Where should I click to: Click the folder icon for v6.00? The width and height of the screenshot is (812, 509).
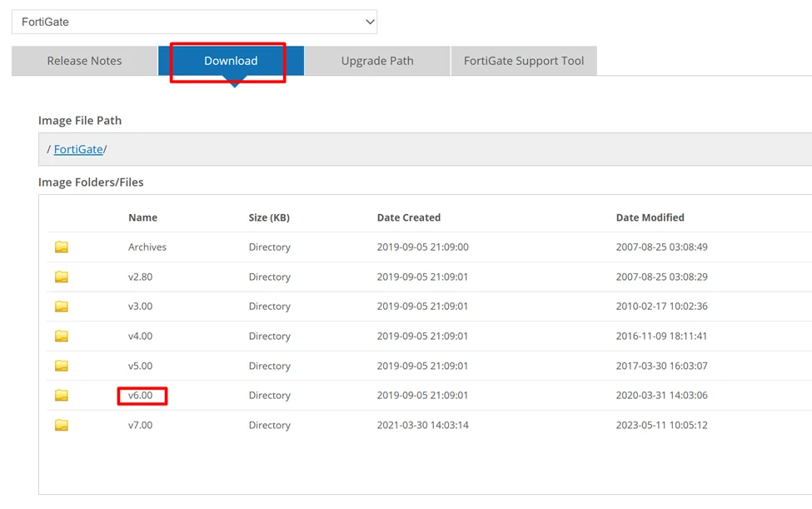pos(62,395)
